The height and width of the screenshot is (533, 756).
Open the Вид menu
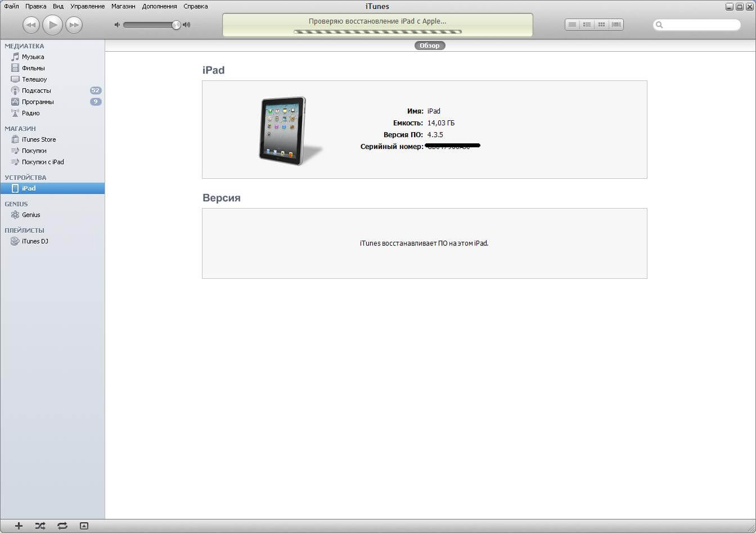(58, 6)
